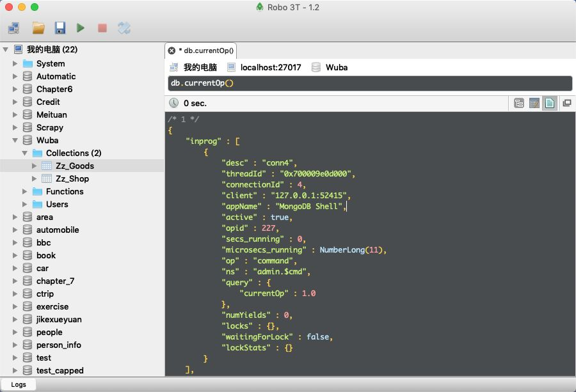576x392 pixels.
Task: Run the query with green play button
Action: [x=81, y=28]
